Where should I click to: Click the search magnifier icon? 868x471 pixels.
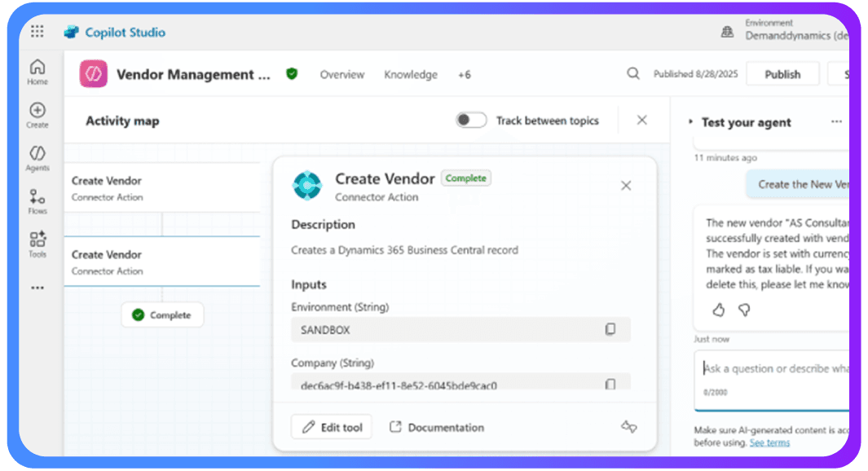(633, 73)
